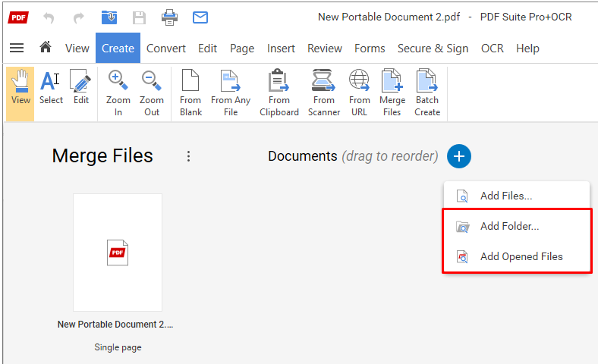598x364 pixels.
Task: Switch to the OCR tab
Action: (492, 49)
